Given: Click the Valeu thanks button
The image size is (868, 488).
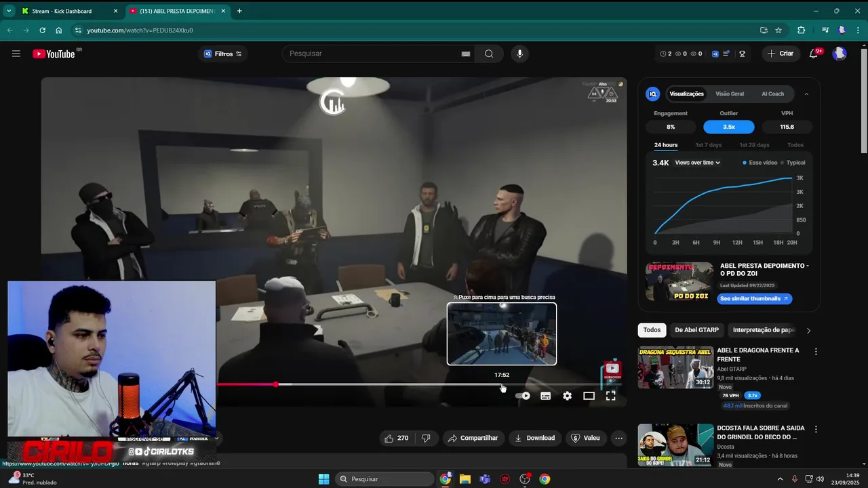Looking at the screenshot, I should pyautogui.click(x=585, y=438).
